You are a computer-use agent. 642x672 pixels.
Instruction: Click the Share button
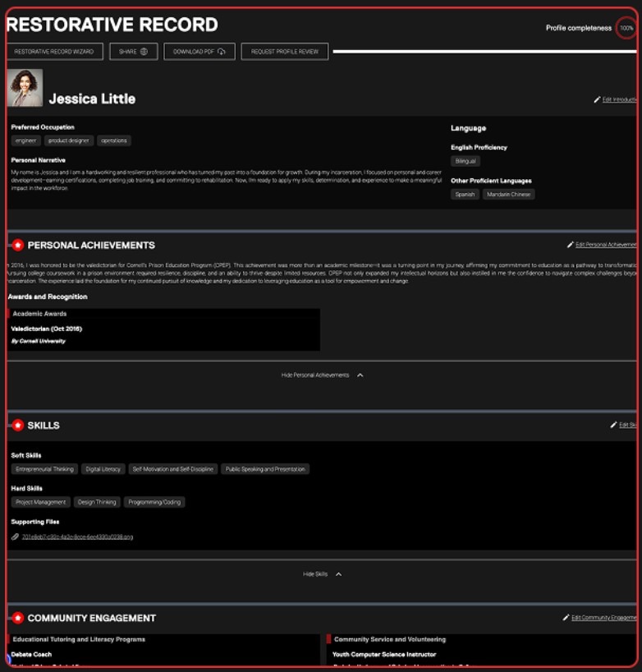point(133,52)
